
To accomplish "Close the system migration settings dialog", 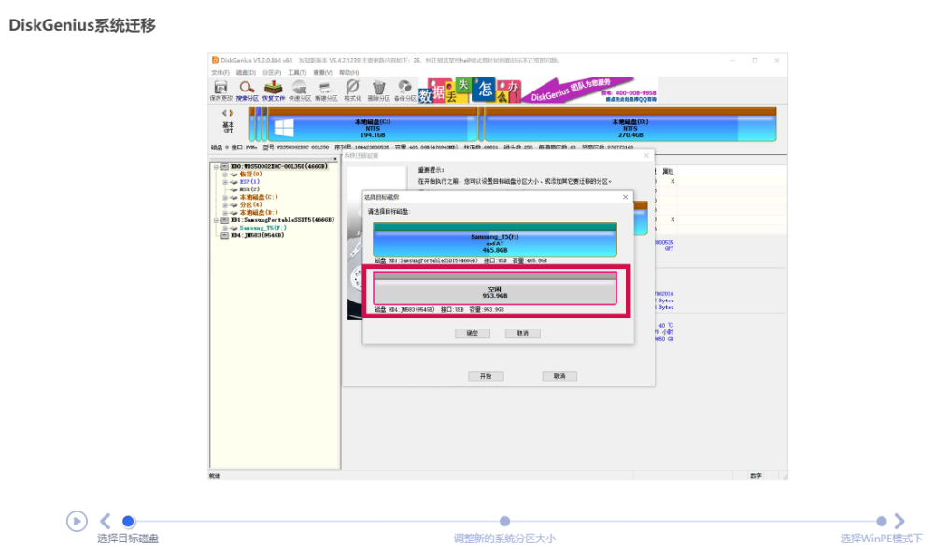I will (x=646, y=155).
